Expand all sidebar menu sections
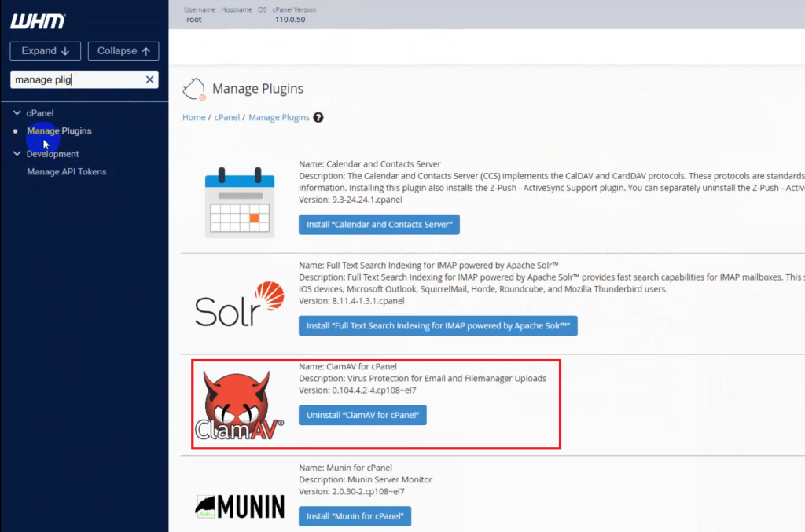Image resolution: width=805 pixels, height=532 pixels. [x=46, y=51]
